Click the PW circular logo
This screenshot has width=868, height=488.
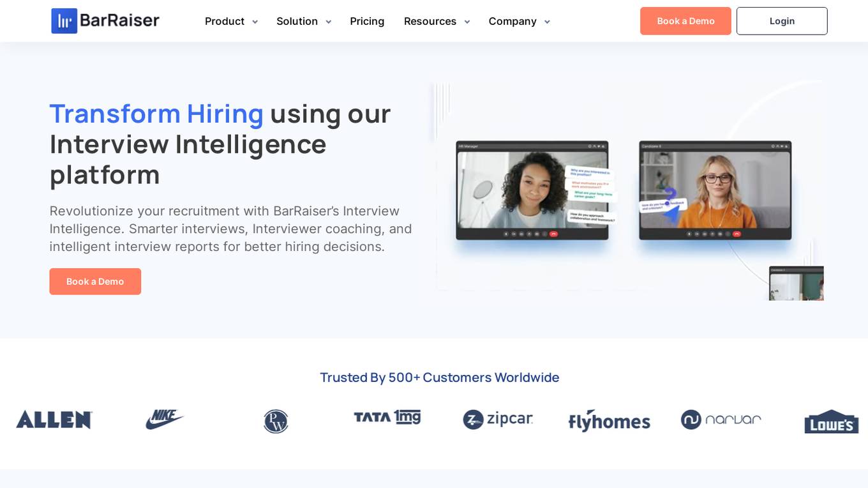276,422
